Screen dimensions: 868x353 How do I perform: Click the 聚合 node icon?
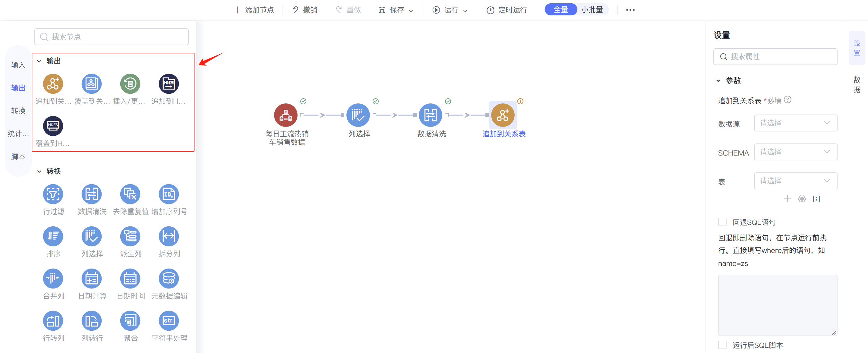pyautogui.click(x=130, y=320)
